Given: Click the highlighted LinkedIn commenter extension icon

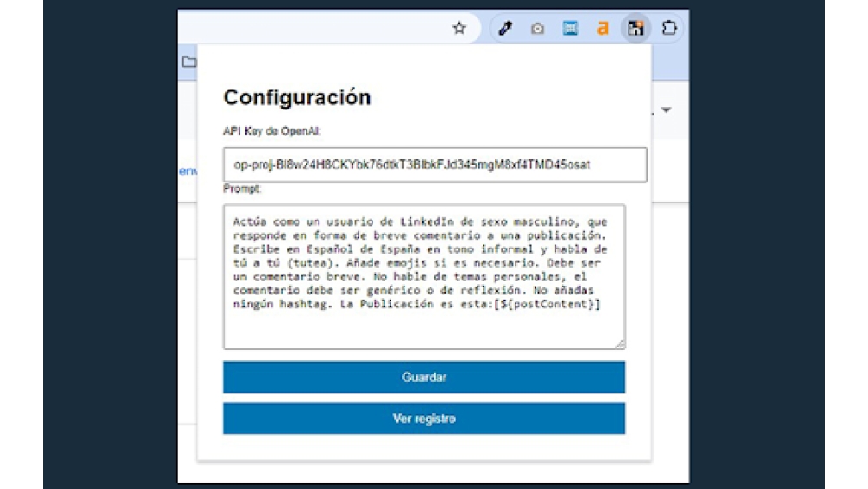Looking at the screenshot, I should [x=635, y=28].
